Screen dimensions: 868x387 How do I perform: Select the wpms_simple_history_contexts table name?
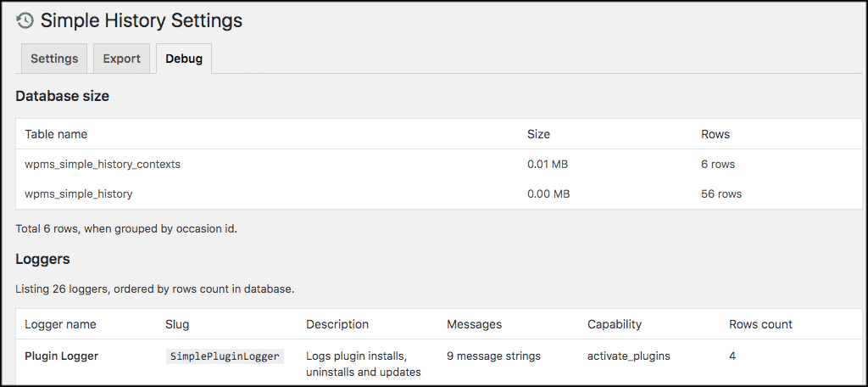(x=103, y=164)
